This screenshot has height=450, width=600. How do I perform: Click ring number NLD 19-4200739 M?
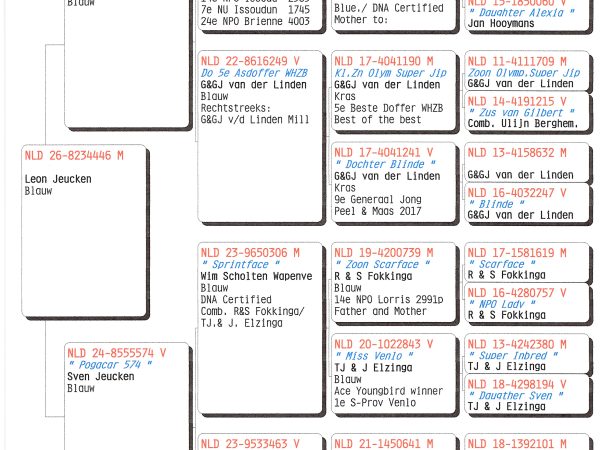(384, 253)
